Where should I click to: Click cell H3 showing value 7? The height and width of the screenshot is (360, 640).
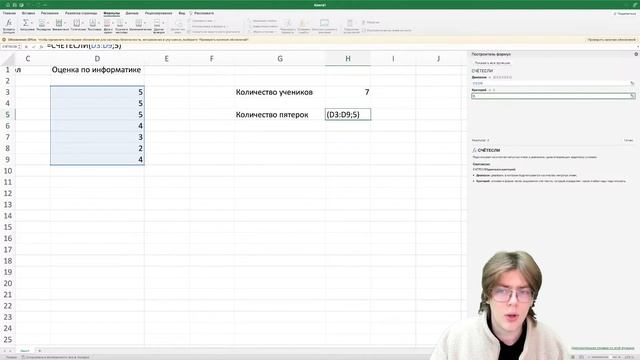[x=348, y=92]
